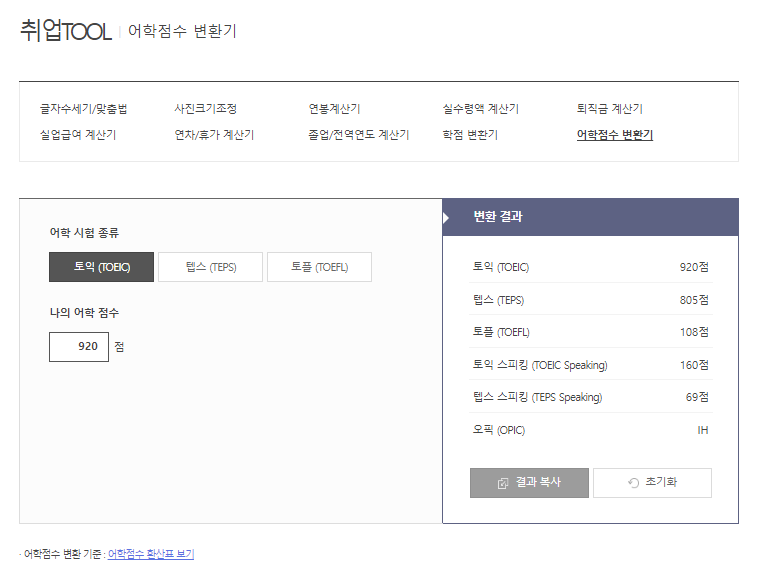760x576 pixels.
Task: Open 졸업/전역연도 계산기
Action: [359, 135]
